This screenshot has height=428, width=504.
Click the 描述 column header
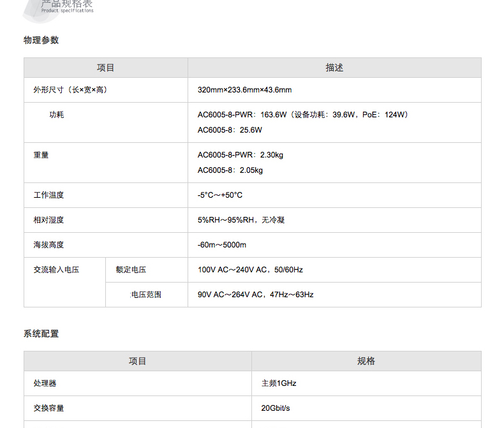click(334, 68)
